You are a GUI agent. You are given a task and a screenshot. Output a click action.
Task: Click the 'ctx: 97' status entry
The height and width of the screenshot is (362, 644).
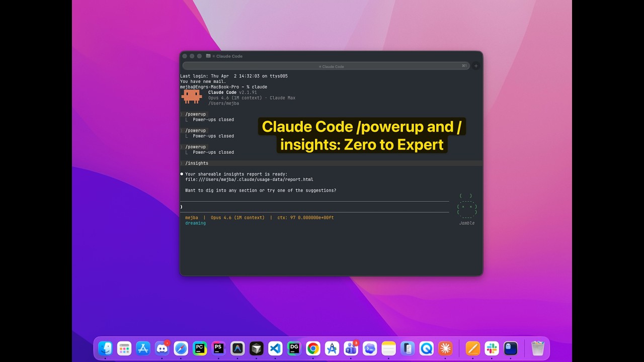(286, 218)
